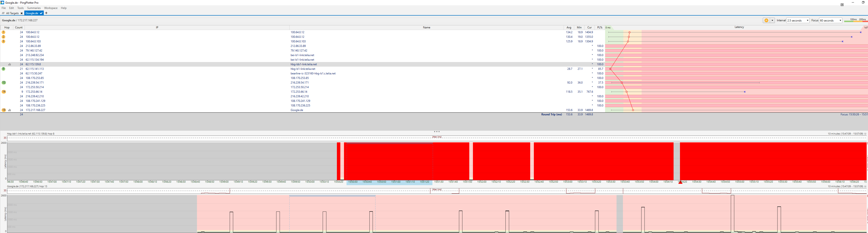868x233 pixels.
Task: Click the window layout icon near title bar
Action: 842,5
